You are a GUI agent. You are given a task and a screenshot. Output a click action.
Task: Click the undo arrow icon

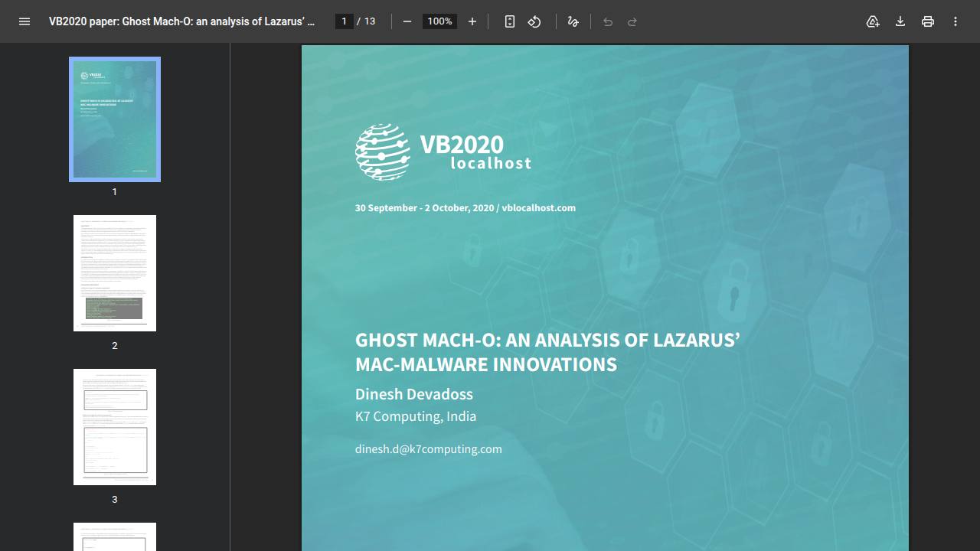pos(608,21)
